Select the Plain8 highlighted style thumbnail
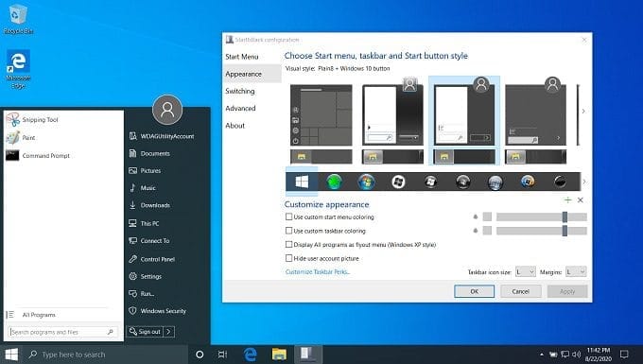Viewport: 643px width, 364px height. pyautogui.click(x=463, y=121)
